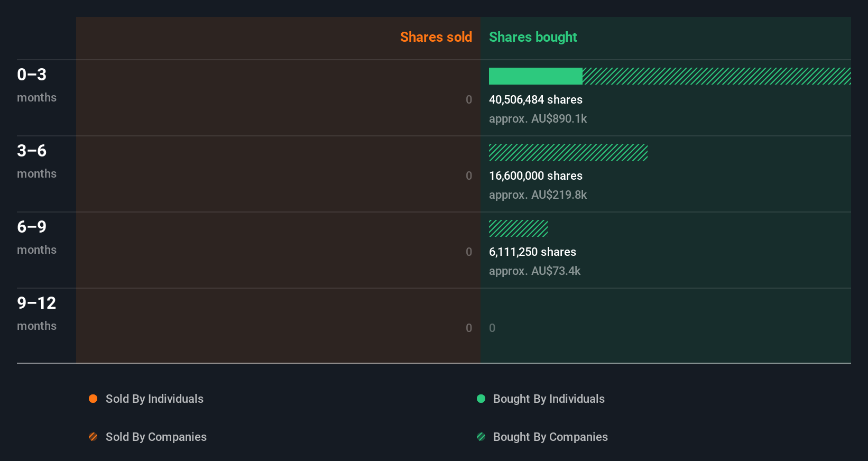Toggle the Sold By Individuals legend label
Image resolution: width=868 pixels, height=461 pixels.
click(154, 399)
